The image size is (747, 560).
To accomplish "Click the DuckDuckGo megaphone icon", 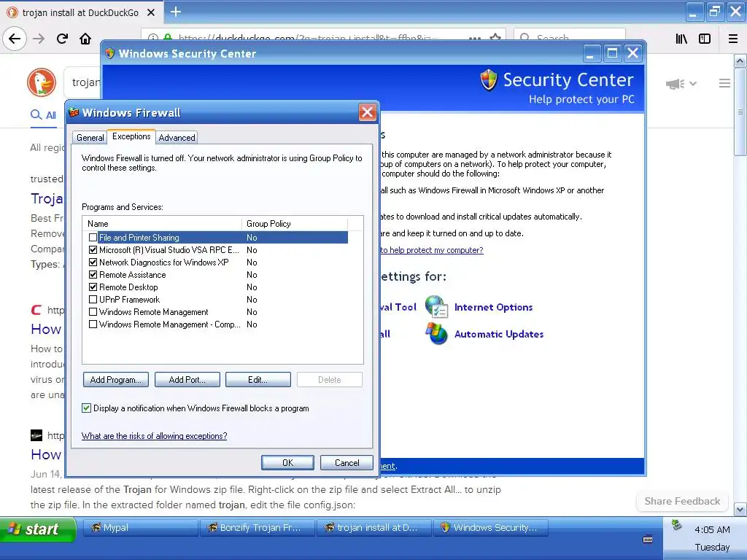I will pos(675,84).
